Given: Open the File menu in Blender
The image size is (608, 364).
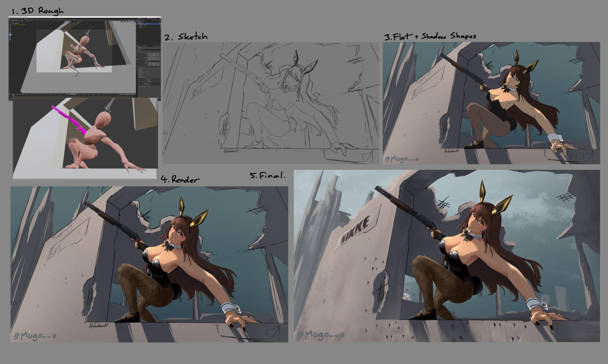Looking at the screenshot, I should point(11,19).
